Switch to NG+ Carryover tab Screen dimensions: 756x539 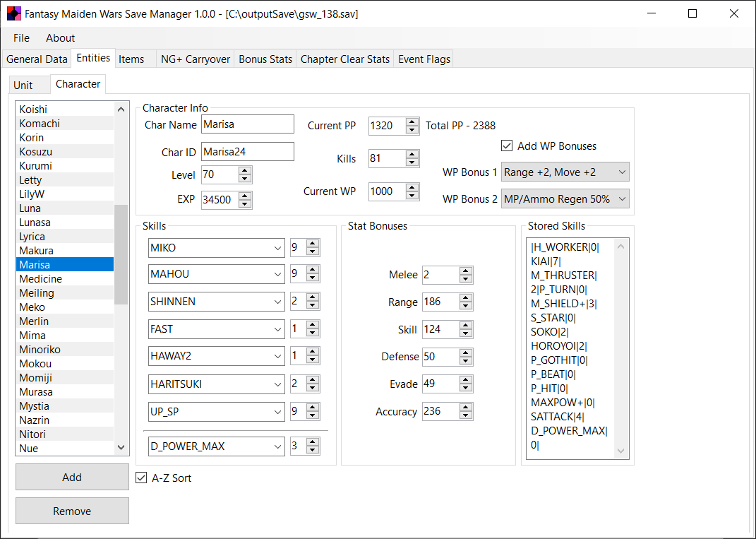(x=196, y=59)
